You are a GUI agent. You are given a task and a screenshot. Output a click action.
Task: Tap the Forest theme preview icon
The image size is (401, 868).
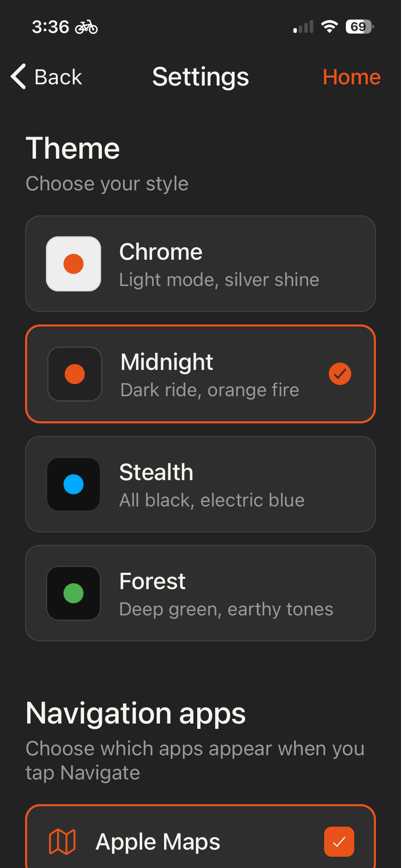pyautogui.click(x=74, y=593)
